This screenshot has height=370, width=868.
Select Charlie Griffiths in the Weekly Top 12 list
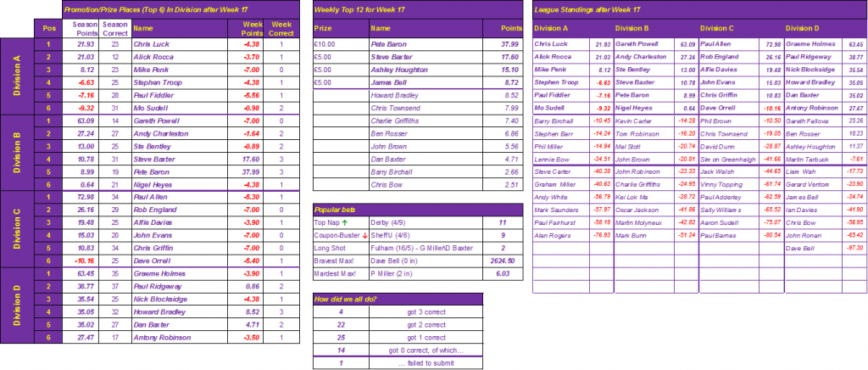396,121
